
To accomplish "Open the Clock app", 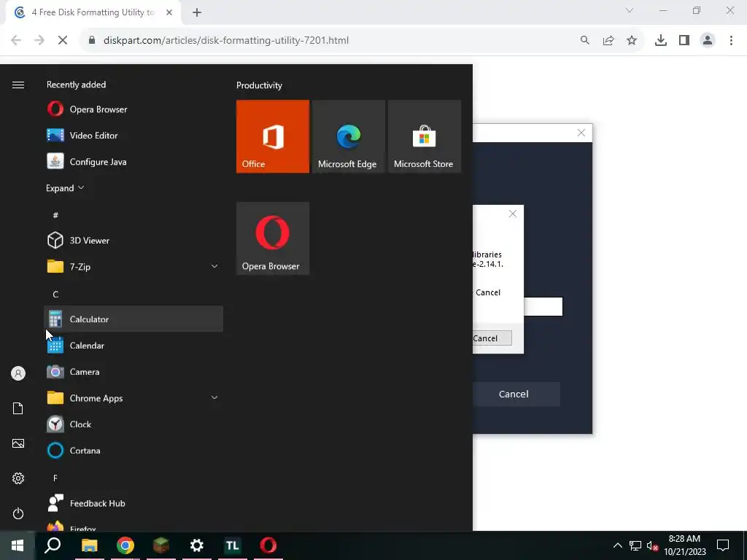I will 133,424.
